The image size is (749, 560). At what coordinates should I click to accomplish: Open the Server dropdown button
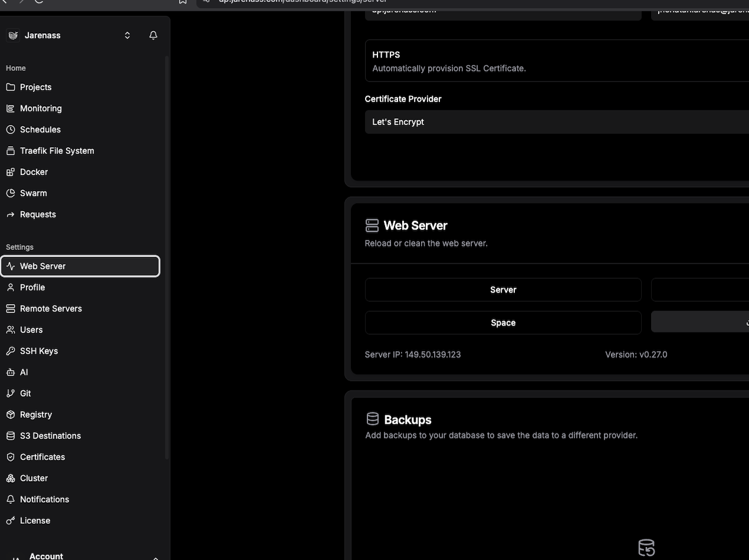[x=502, y=290]
